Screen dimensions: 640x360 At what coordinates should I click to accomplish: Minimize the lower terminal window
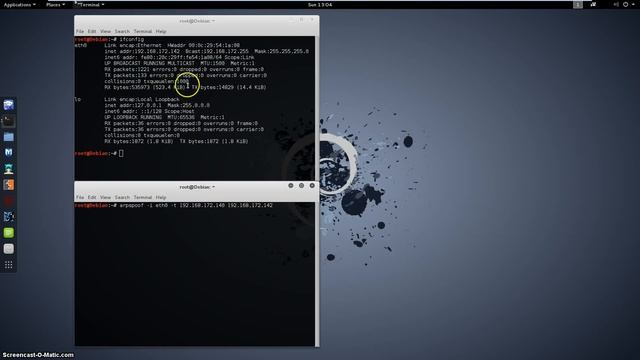pyautogui.click(x=291, y=186)
